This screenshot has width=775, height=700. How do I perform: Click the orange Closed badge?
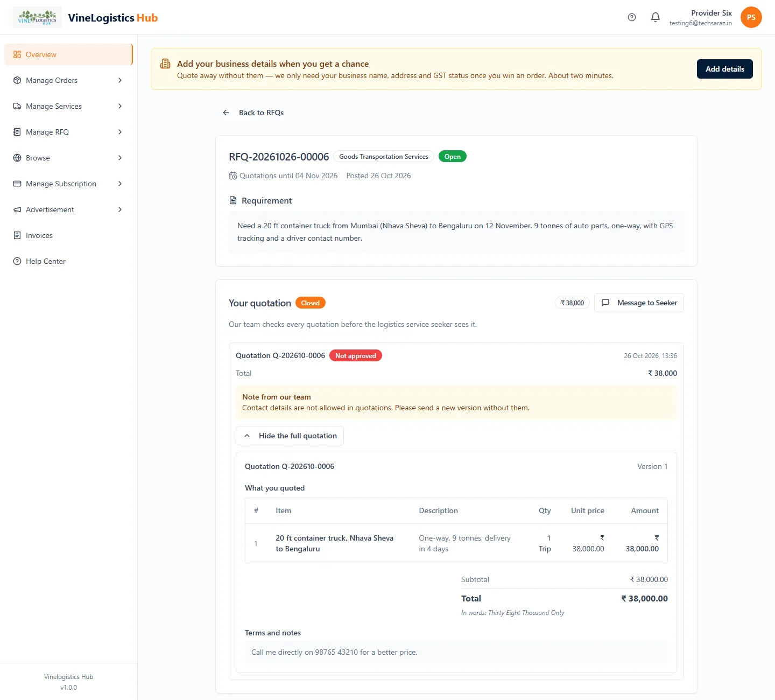coord(311,303)
